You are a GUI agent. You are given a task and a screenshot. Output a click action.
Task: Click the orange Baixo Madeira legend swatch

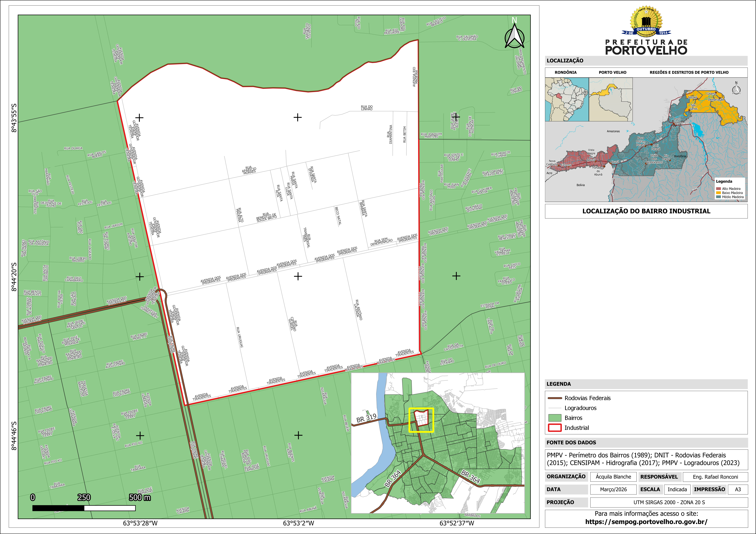point(718,193)
